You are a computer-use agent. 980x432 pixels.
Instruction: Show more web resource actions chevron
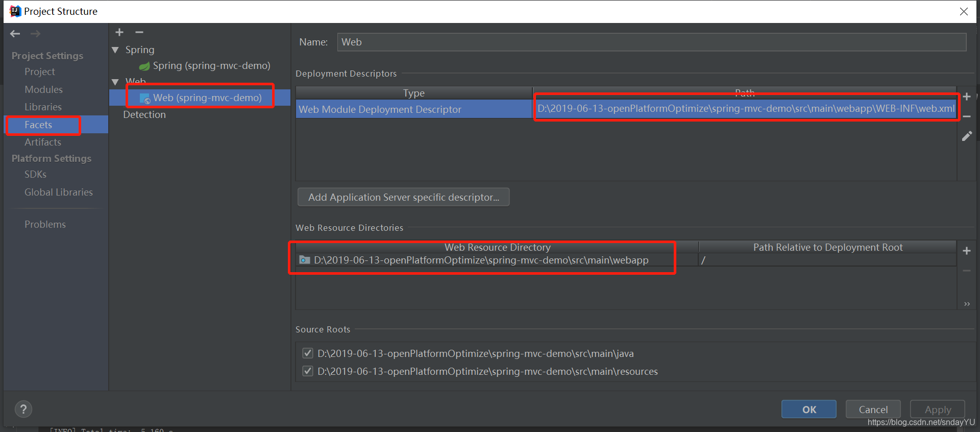coord(967,304)
